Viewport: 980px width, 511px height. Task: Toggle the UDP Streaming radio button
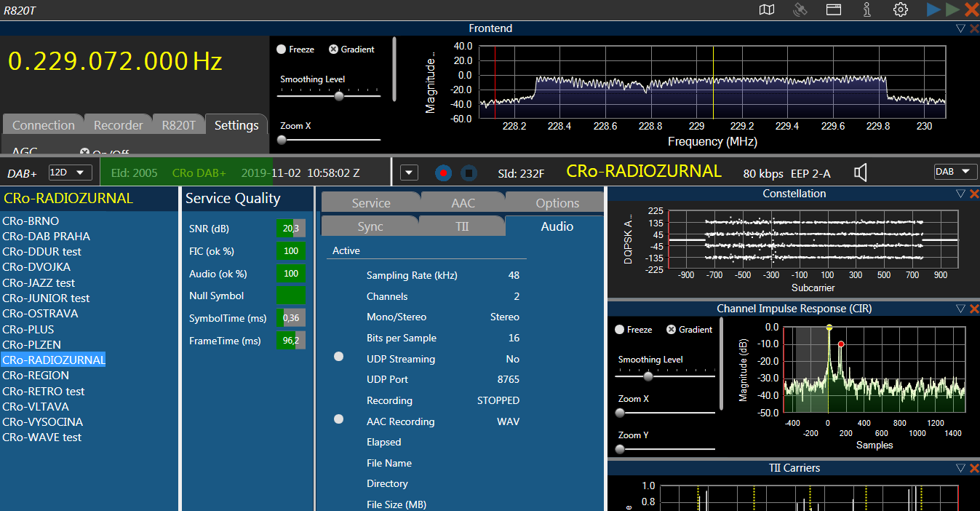point(338,357)
